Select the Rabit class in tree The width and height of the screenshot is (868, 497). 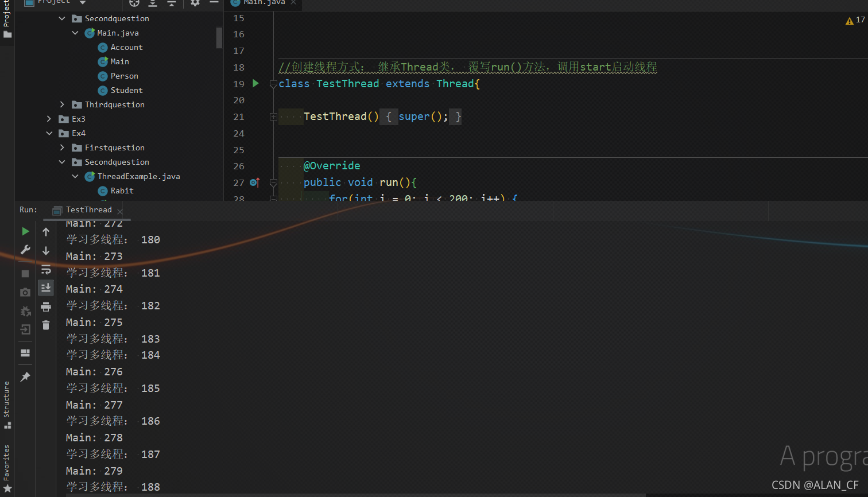pyautogui.click(x=122, y=191)
